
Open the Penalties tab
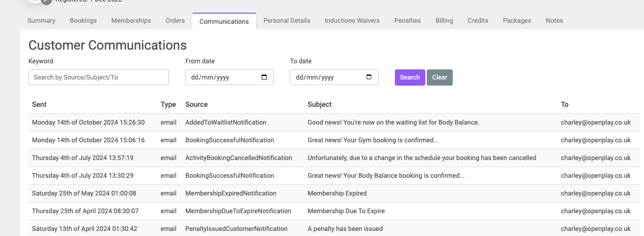point(408,21)
